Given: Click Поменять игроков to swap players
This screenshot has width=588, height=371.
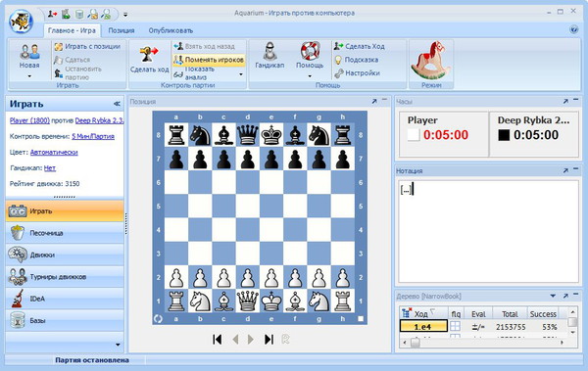Looking at the screenshot, I should pos(209,60).
